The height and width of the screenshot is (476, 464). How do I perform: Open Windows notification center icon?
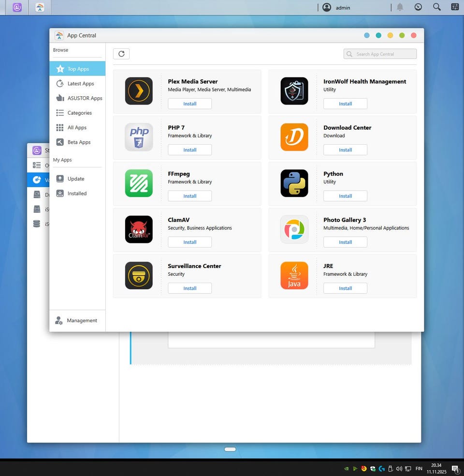click(x=455, y=469)
